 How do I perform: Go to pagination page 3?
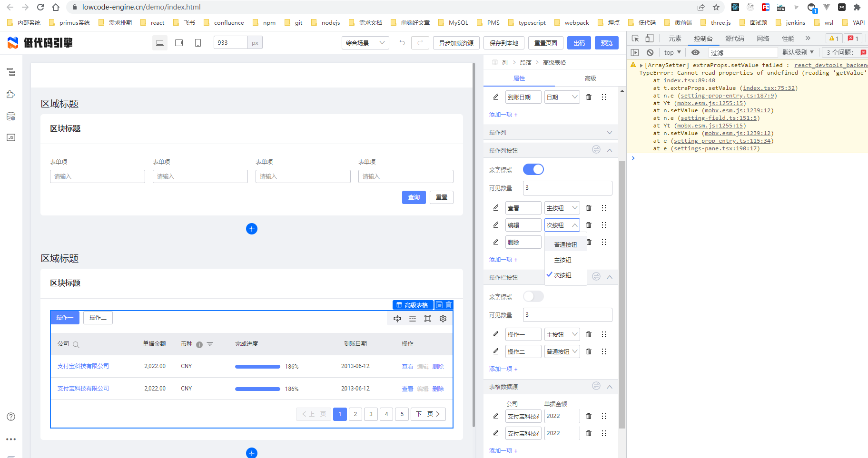point(371,414)
